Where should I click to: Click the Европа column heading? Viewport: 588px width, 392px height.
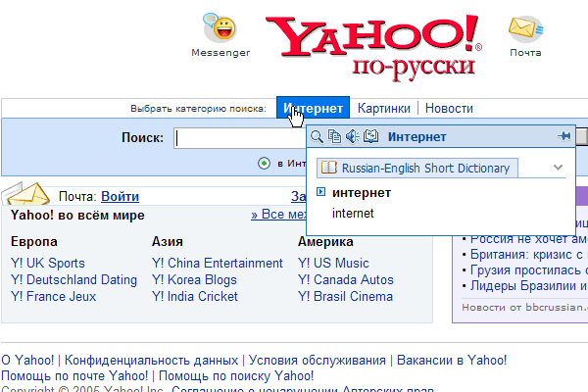pos(34,242)
